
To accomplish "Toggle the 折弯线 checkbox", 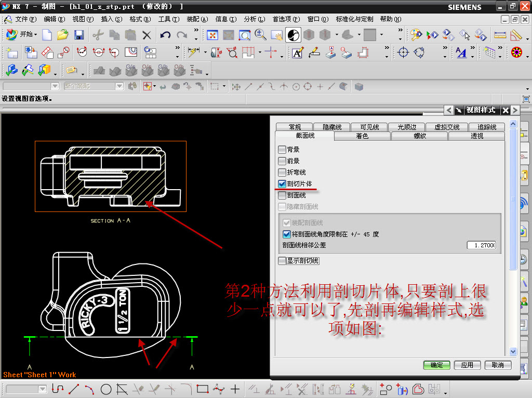I will coord(282,173).
